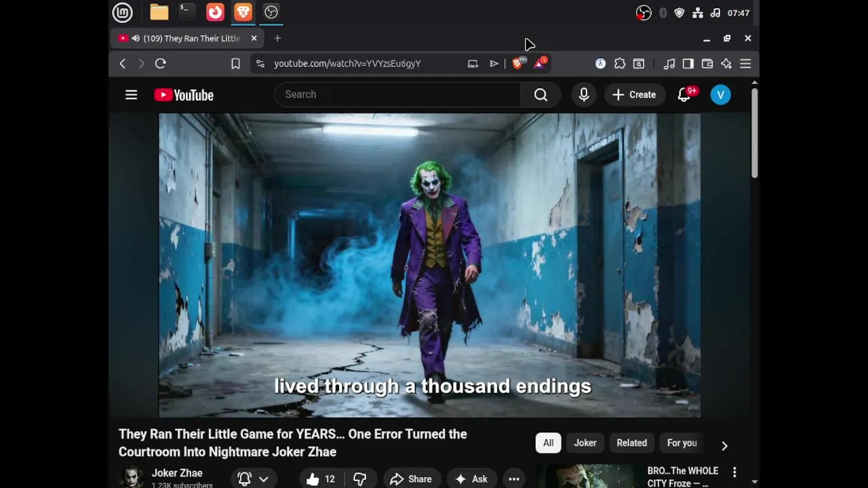
Task: Open options menu for recommended video
Action: (734, 472)
